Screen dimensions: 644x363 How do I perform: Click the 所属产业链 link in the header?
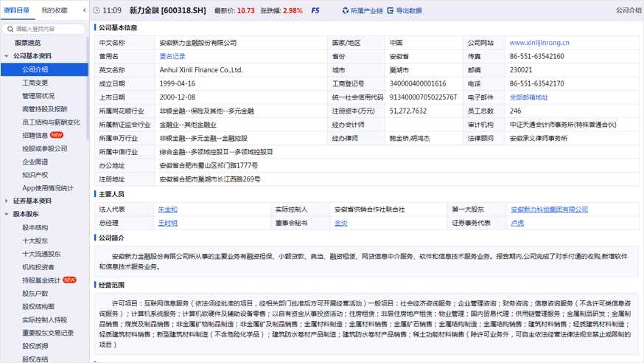coord(366,10)
